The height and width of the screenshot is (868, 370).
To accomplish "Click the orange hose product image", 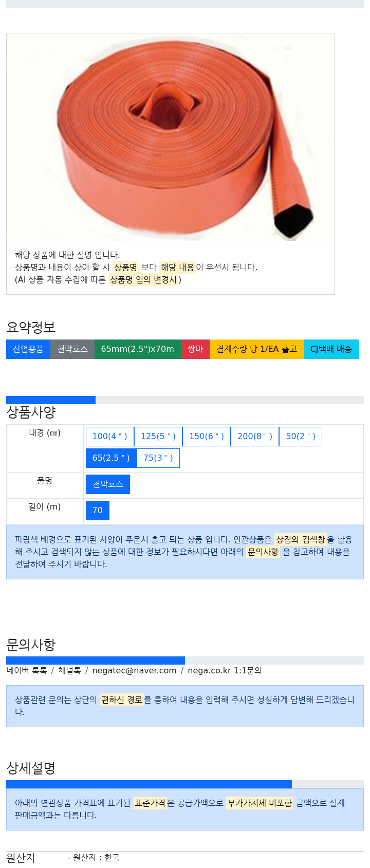I will [x=171, y=137].
